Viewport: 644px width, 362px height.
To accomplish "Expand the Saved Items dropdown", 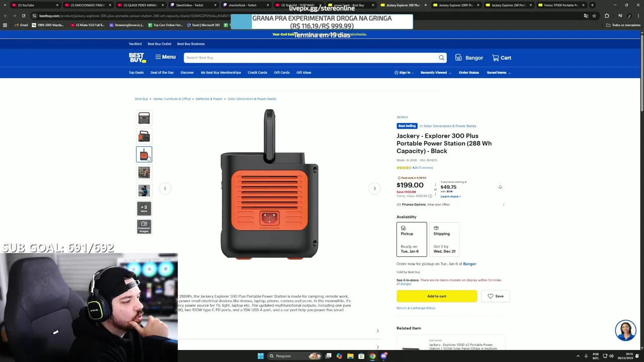I will point(499,72).
